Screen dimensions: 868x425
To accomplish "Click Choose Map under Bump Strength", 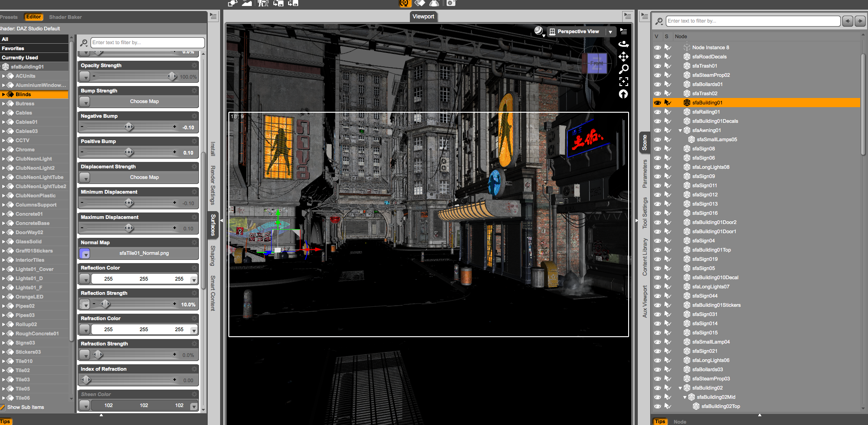I will (x=144, y=101).
